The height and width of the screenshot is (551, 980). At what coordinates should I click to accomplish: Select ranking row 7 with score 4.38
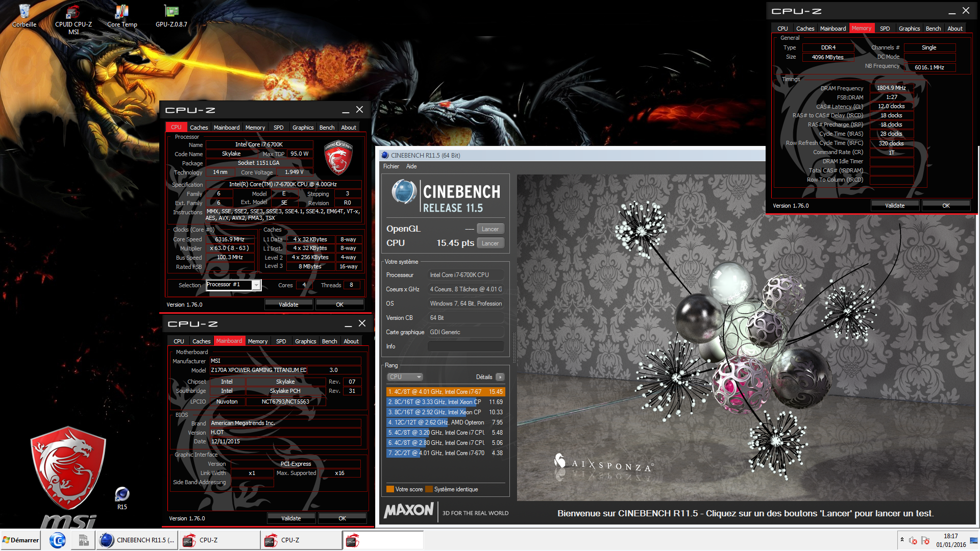446,453
